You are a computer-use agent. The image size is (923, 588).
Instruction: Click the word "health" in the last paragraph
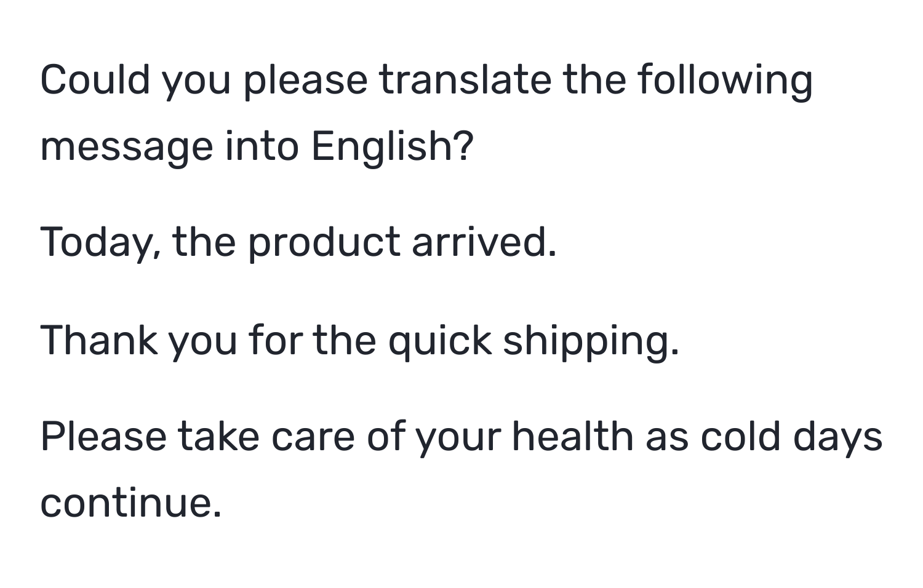[x=573, y=437]
